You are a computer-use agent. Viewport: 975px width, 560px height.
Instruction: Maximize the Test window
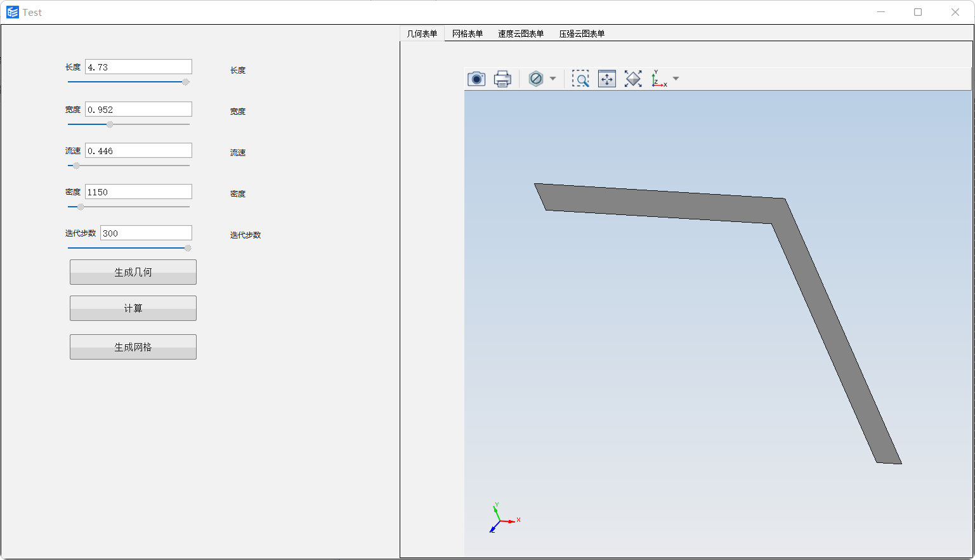click(x=918, y=12)
